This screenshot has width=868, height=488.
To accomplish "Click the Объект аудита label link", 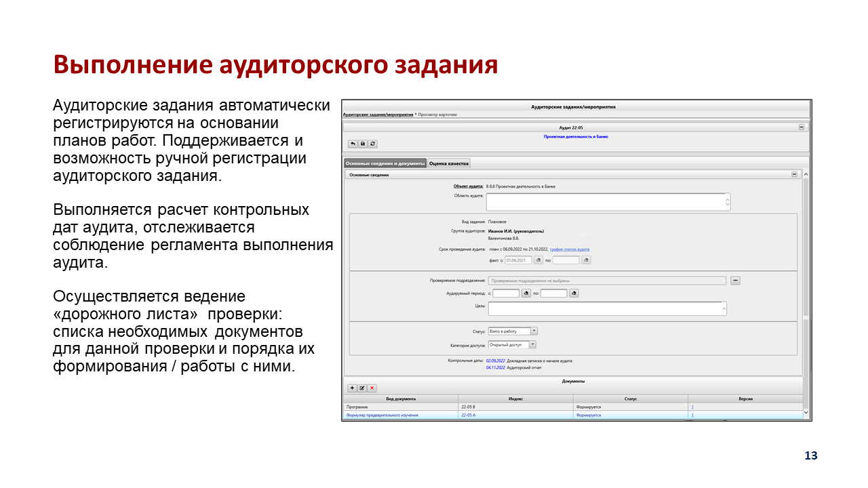I will click(468, 186).
